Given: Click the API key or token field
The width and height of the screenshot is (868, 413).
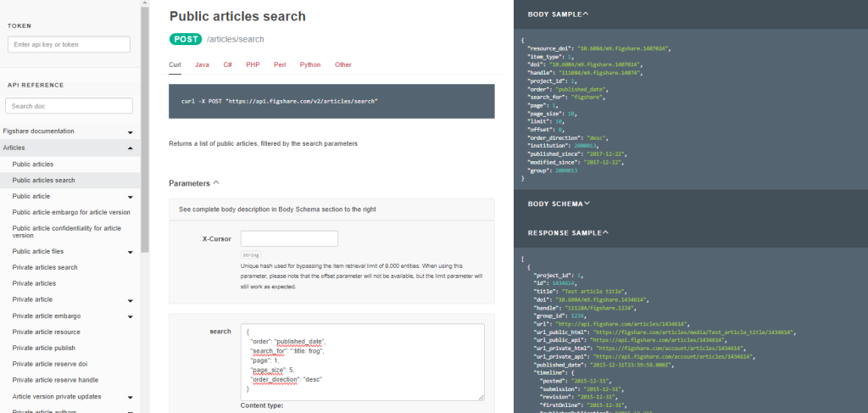Looking at the screenshot, I should coord(69,44).
